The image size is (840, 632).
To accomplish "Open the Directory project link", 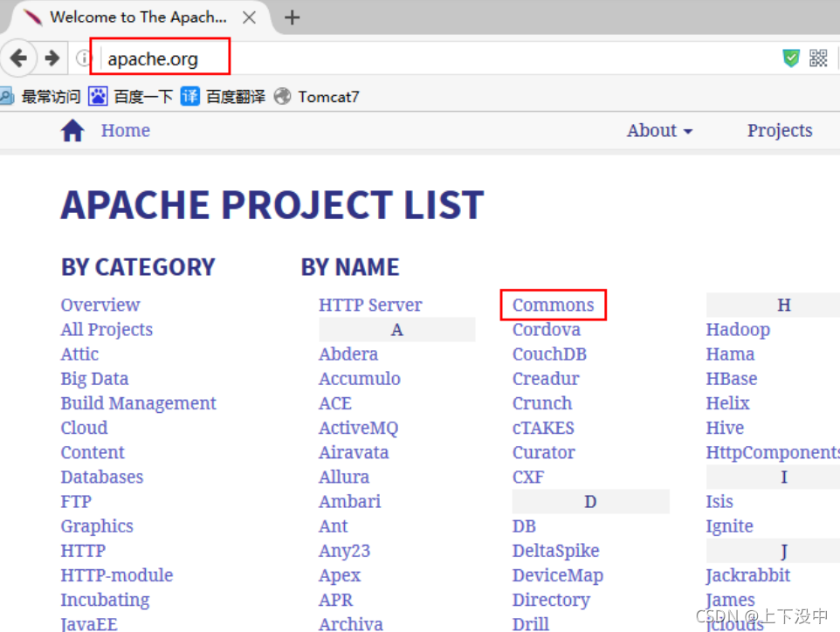I will (x=551, y=600).
